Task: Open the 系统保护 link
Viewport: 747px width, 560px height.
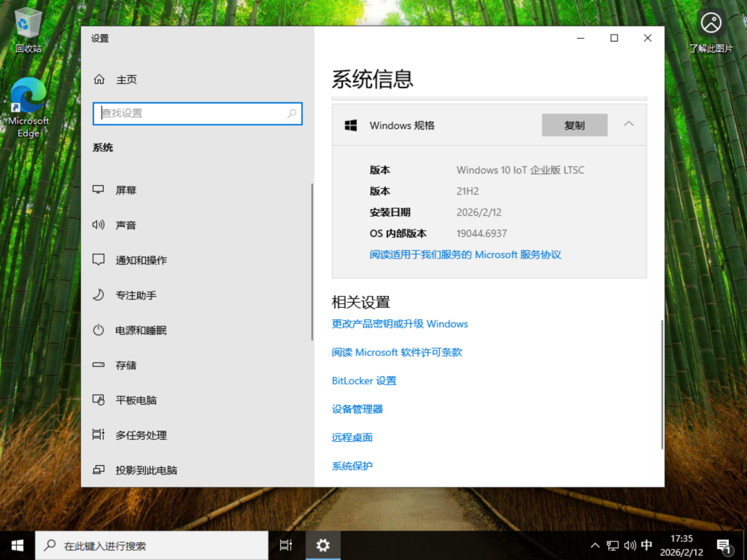Action: click(352, 466)
